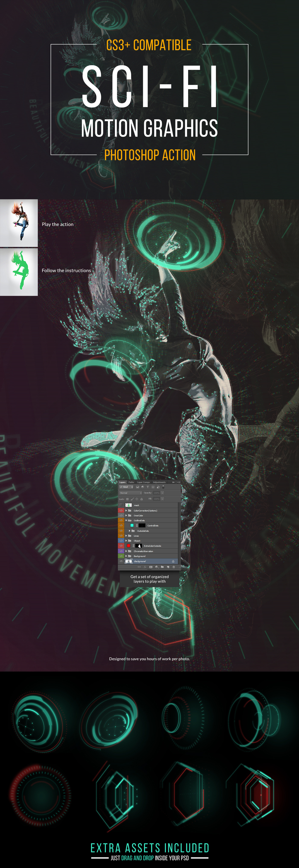Click the shape layer filter icon
The height and width of the screenshot is (868, 299).
click(153, 487)
